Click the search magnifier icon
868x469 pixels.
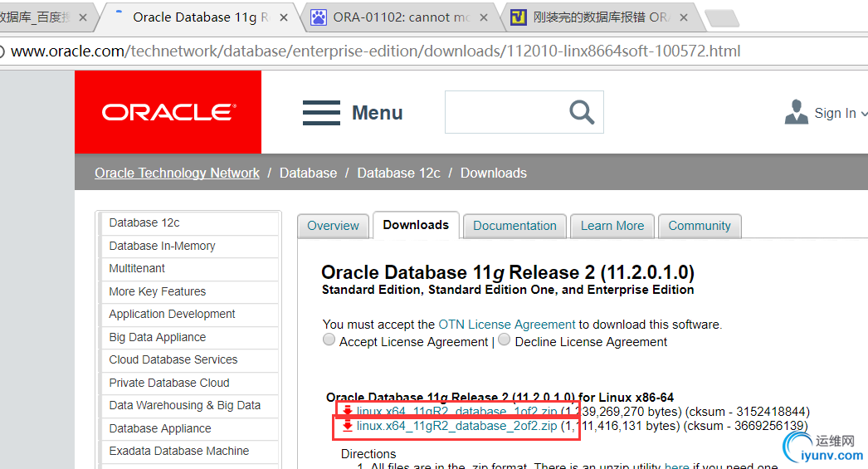coord(582,112)
